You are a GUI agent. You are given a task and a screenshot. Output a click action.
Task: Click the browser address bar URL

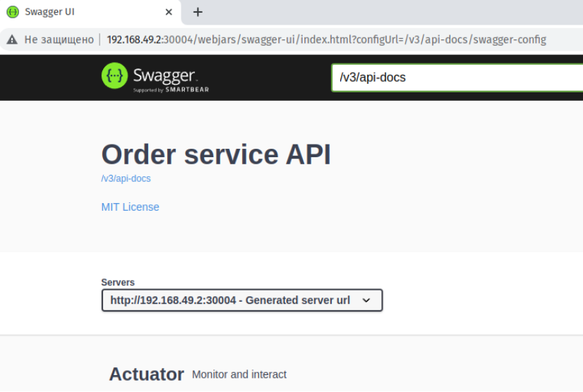(327, 39)
